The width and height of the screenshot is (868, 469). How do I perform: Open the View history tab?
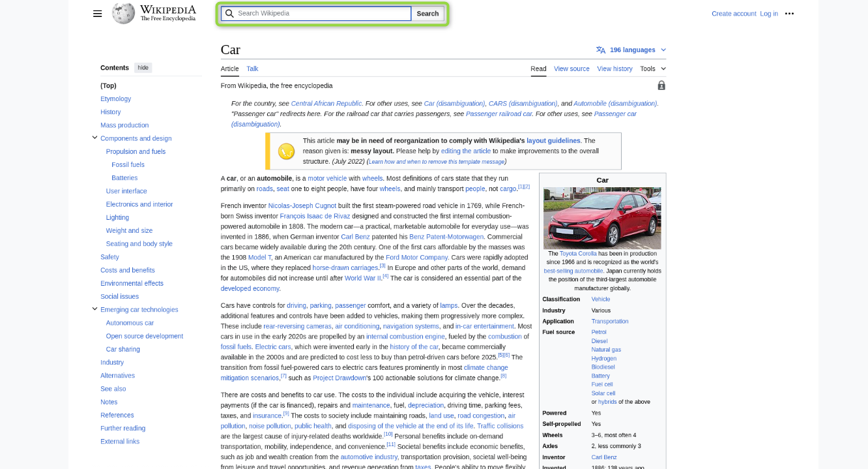[615, 68]
